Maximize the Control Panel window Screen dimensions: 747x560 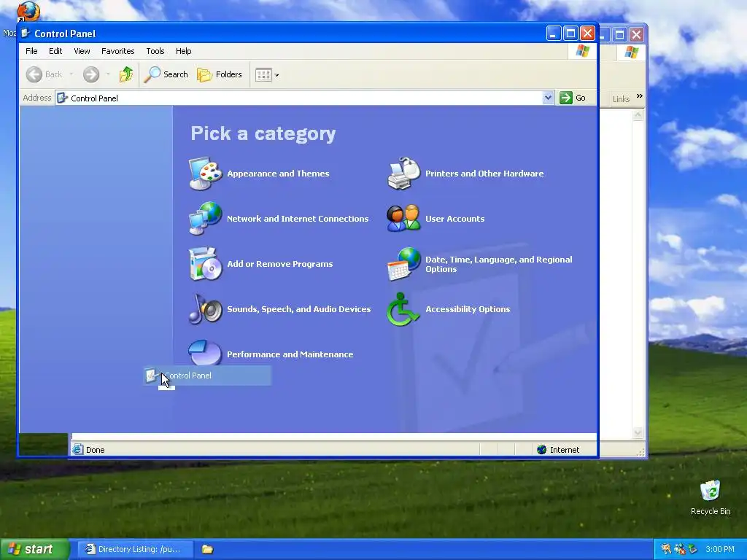[570, 34]
